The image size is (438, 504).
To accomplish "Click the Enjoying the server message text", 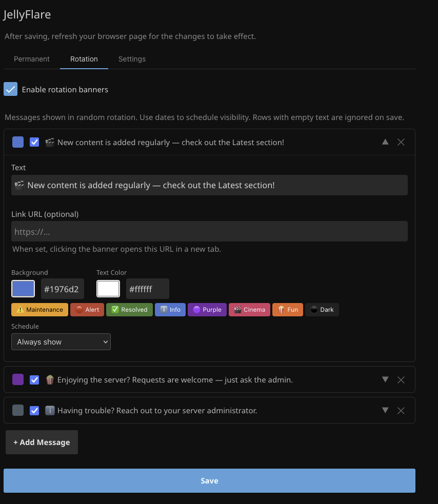I will (175, 379).
